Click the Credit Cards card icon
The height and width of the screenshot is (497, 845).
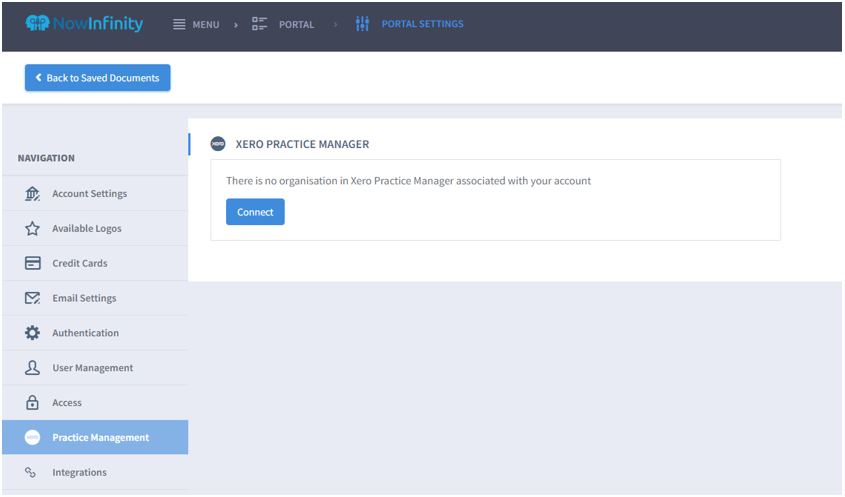pyautogui.click(x=32, y=264)
